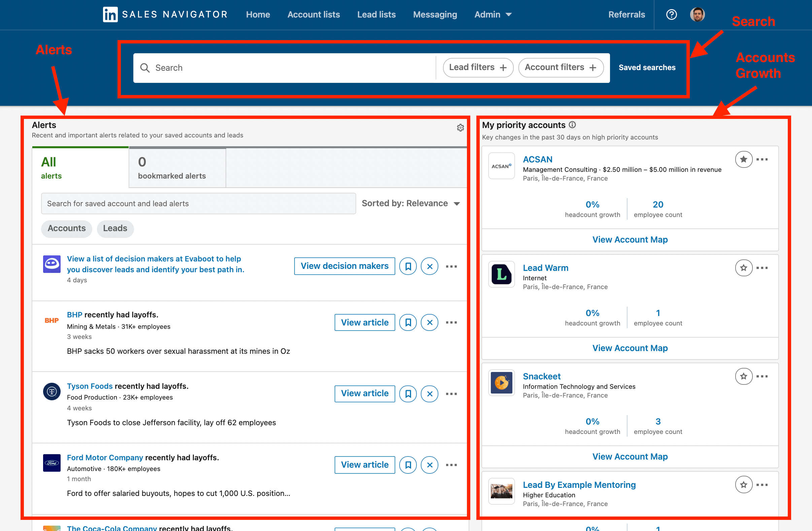Open Alerts settings gear
The height and width of the screenshot is (531, 812).
460,128
